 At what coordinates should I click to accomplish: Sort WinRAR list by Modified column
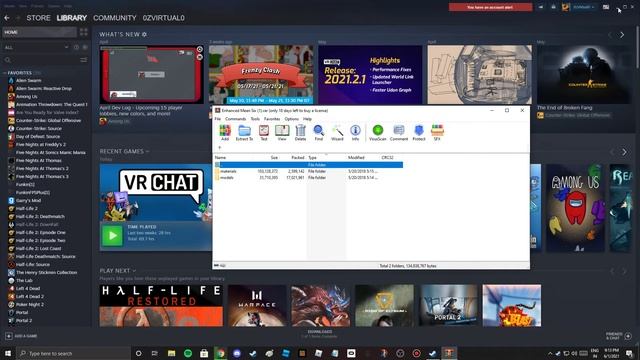pos(356,158)
